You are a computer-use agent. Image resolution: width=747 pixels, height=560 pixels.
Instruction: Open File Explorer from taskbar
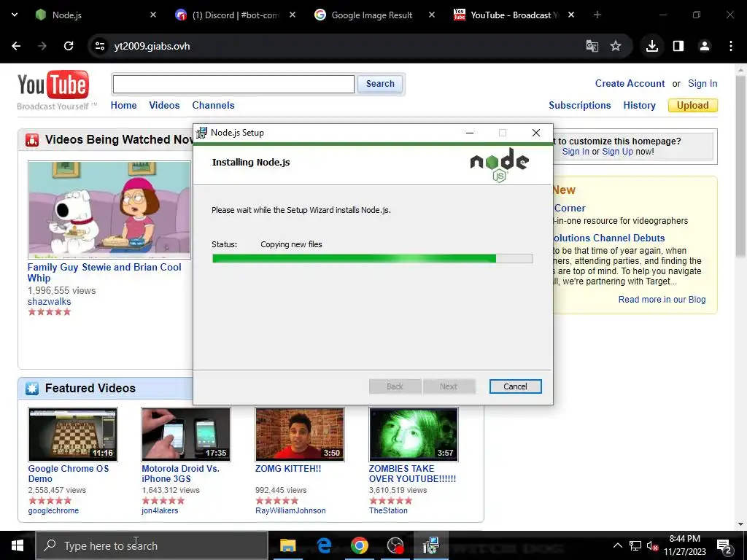287,545
